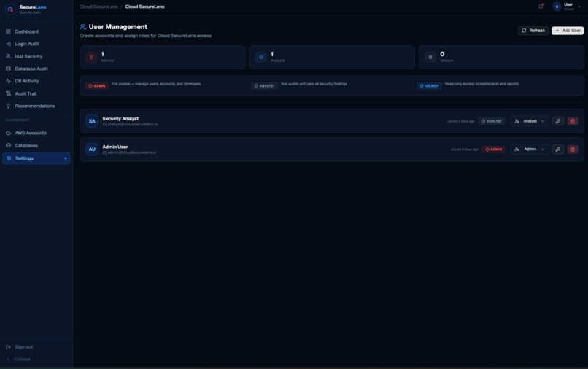Click the SA avatar

click(92, 121)
